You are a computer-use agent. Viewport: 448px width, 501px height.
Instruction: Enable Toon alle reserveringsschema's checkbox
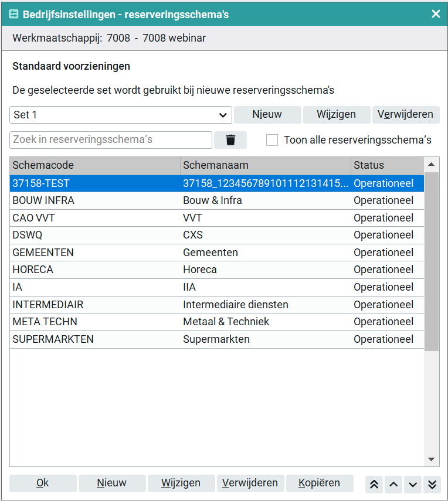point(272,140)
